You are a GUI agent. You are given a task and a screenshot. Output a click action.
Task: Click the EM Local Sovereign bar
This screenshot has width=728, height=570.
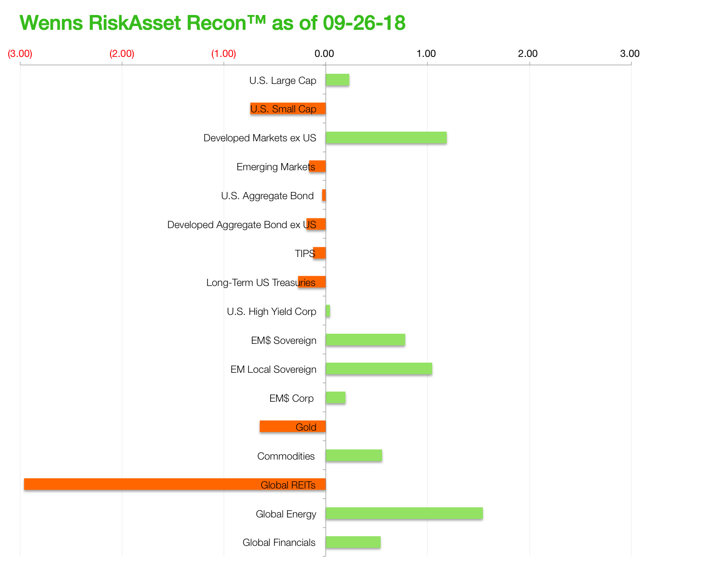coord(379,368)
